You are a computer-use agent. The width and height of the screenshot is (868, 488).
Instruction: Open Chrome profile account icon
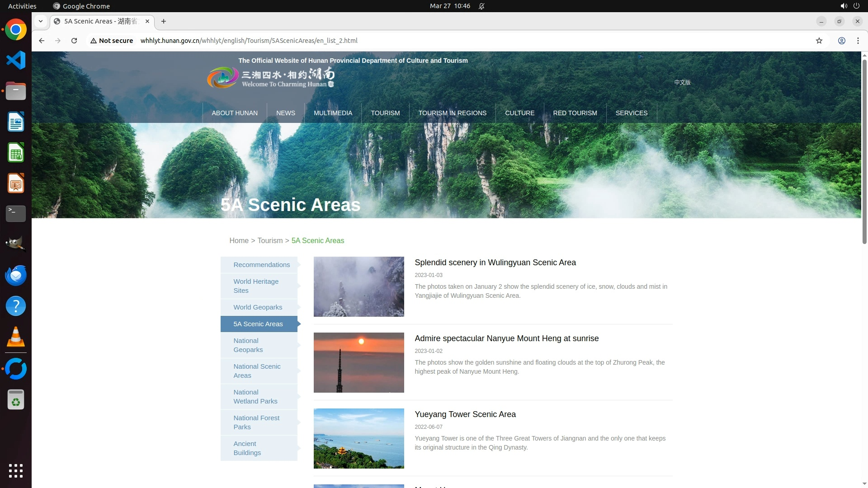pos(841,41)
